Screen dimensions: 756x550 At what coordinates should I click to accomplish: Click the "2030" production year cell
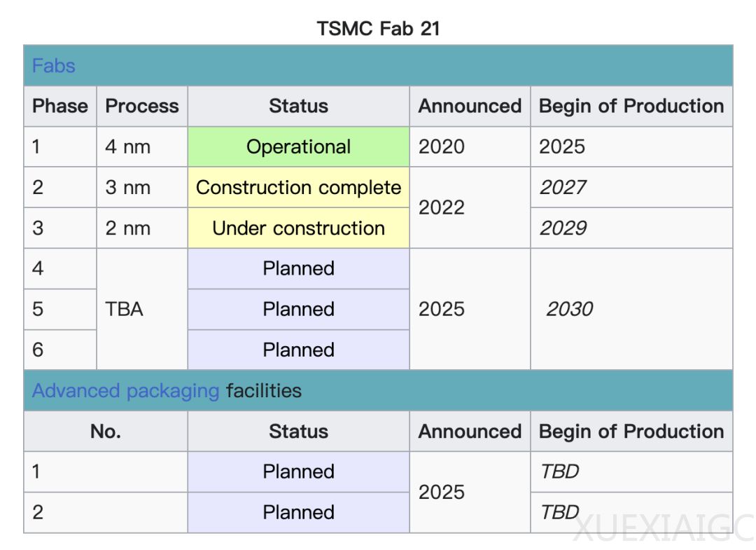(570, 309)
